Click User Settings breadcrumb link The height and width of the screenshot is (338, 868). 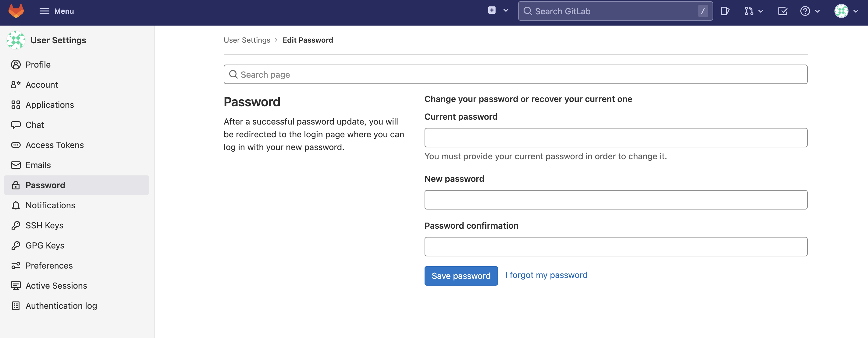click(x=247, y=40)
